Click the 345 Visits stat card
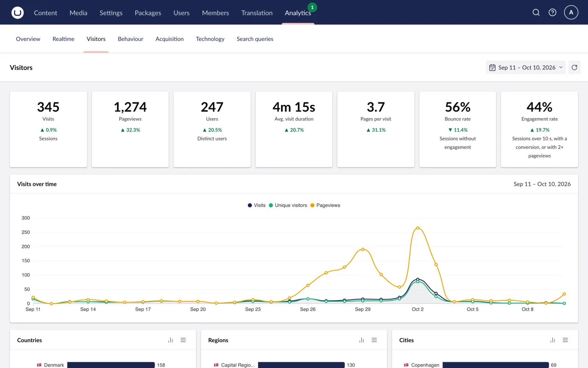This screenshot has width=588, height=368. (48, 130)
